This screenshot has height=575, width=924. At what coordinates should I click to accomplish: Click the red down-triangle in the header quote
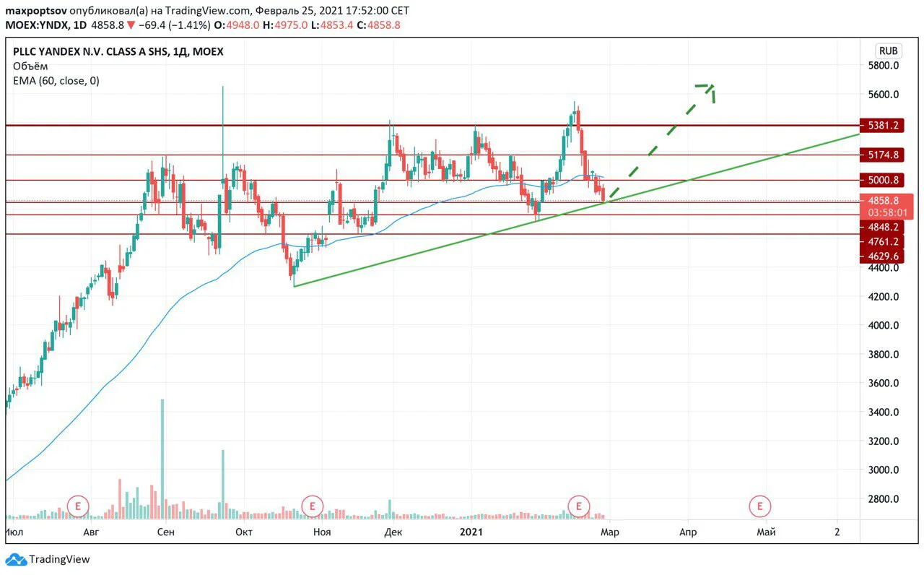131,25
